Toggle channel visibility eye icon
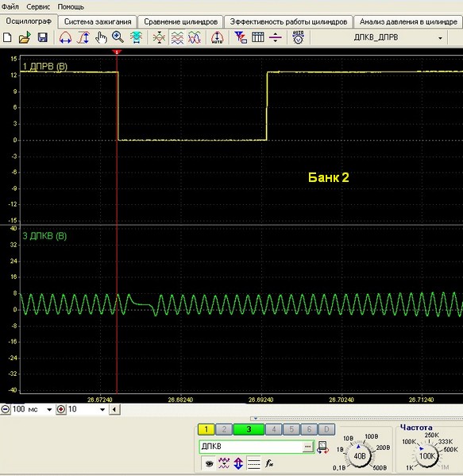 [209, 463]
